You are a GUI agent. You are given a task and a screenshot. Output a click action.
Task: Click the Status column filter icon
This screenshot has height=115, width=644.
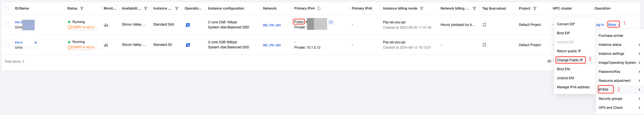click(x=82, y=8)
